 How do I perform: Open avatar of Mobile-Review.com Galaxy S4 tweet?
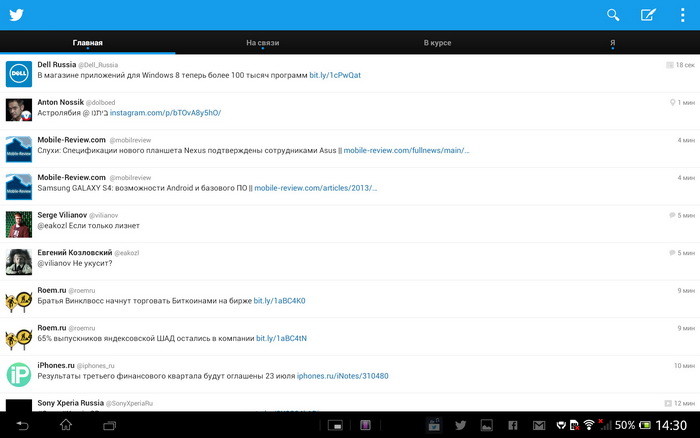click(19, 187)
